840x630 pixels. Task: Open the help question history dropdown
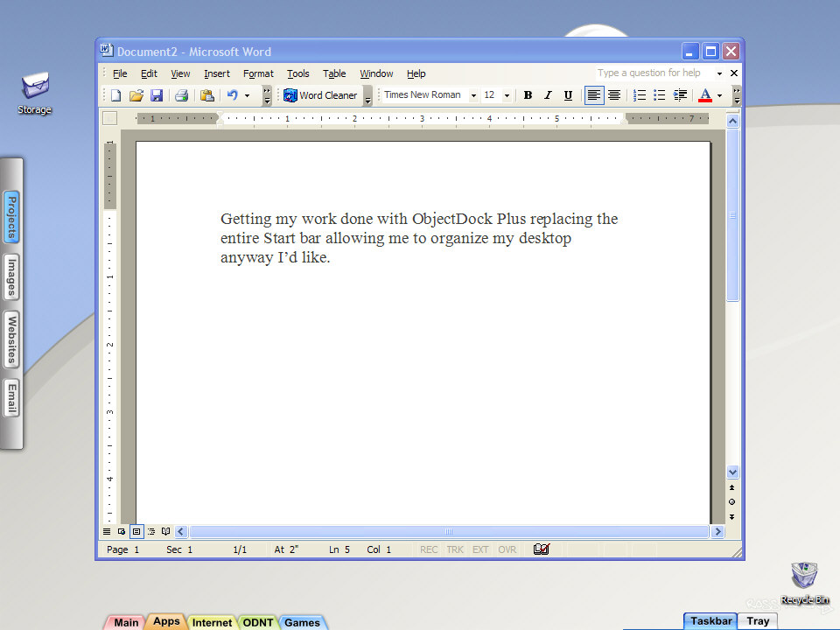click(719, 73)
